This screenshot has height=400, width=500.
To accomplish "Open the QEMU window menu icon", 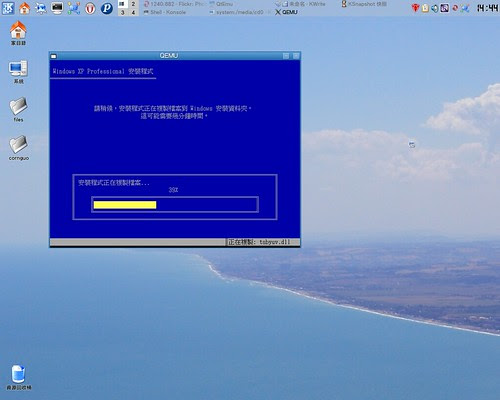I will click(x=53, y=56).
